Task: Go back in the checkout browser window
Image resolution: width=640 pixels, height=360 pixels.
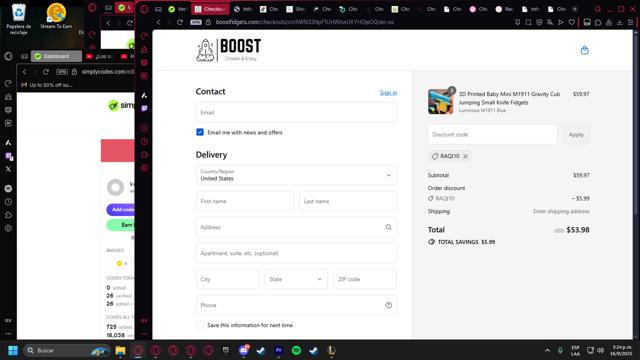Action: point(159,22)
